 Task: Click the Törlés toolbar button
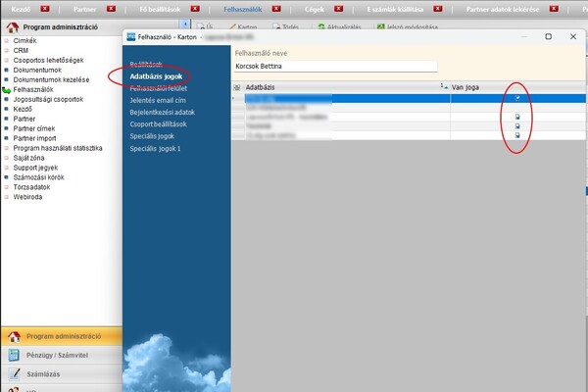click(x=286, y=26)
